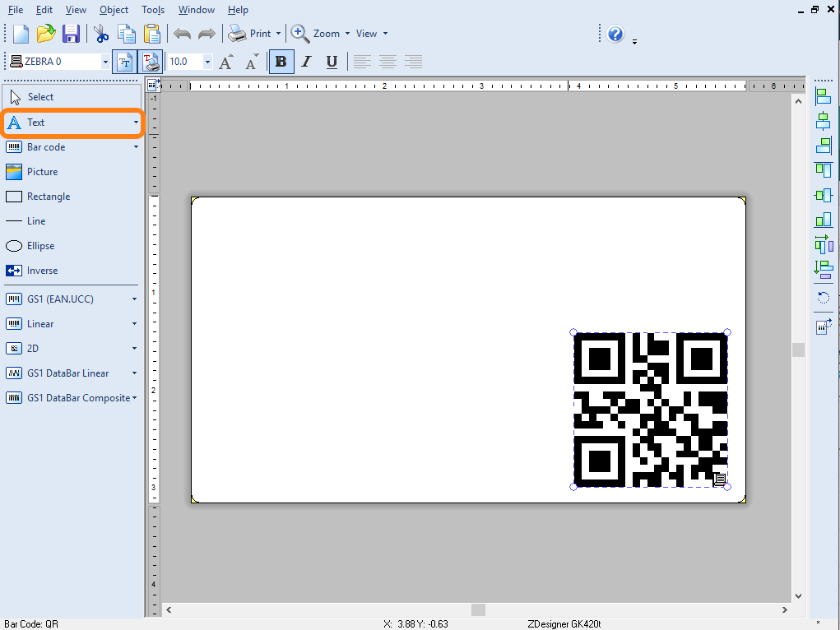The image size is (840, 630).
Task: Open the Tools menu
Action: click(153, 10)
